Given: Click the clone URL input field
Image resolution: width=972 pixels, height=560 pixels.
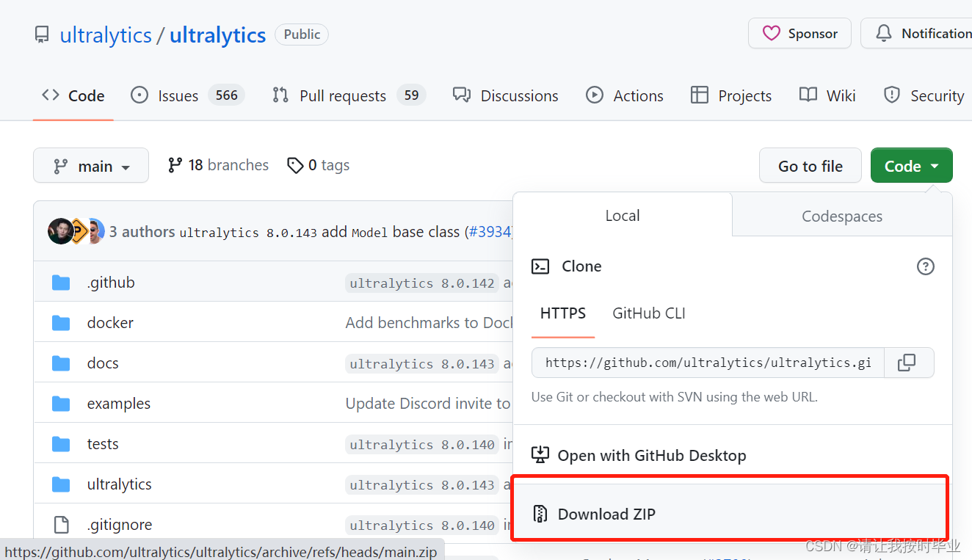Looking at the screenshot, I should click(708, 363).
